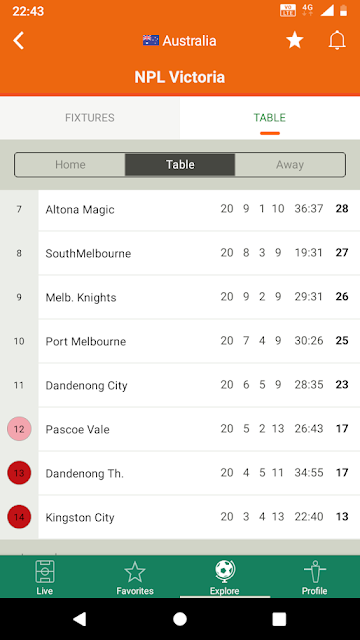Screen dimensions: 360x640
Task: Select the TABLE tab
Action: (270, 118)
